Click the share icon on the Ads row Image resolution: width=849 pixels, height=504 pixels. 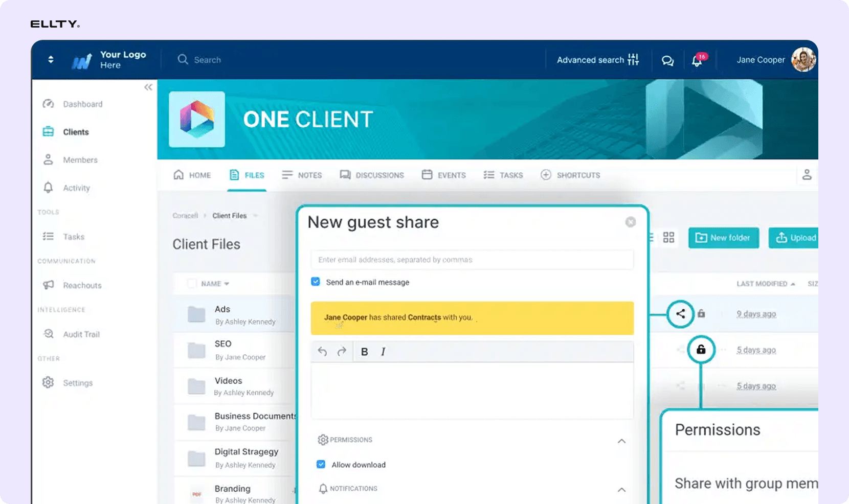point(680,314)
